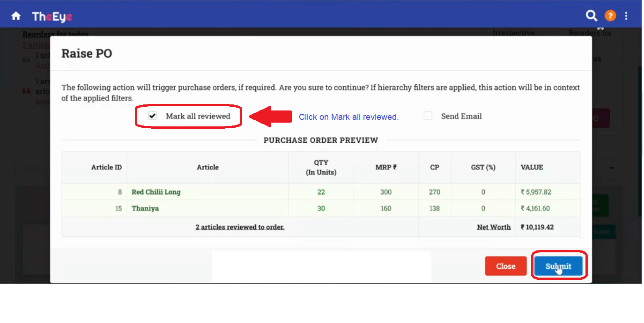This screenshot has height=323, width=644.
Task: Click CP value 138
Action: point(435,208)
